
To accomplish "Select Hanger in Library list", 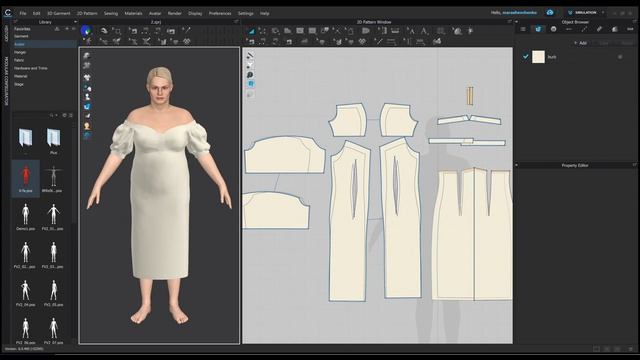I will tap(20, 52).
